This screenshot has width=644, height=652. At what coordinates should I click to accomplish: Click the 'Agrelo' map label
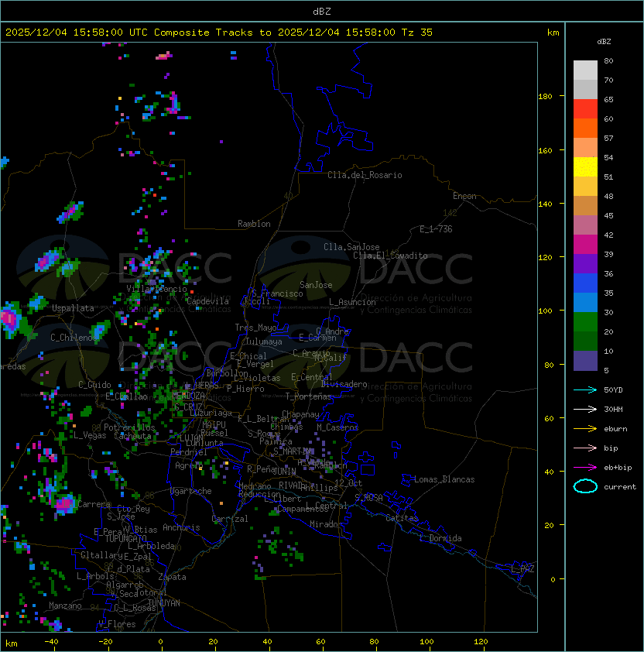[189, 465]
